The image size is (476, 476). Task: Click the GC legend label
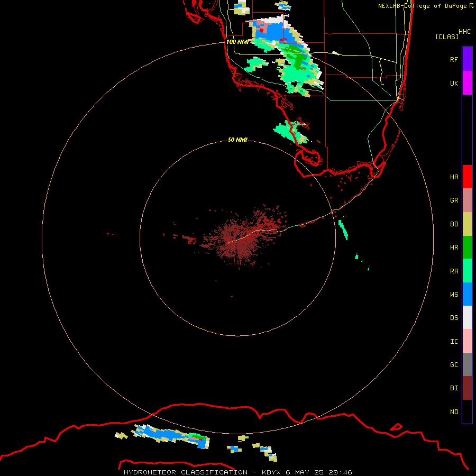pos(454,365)
